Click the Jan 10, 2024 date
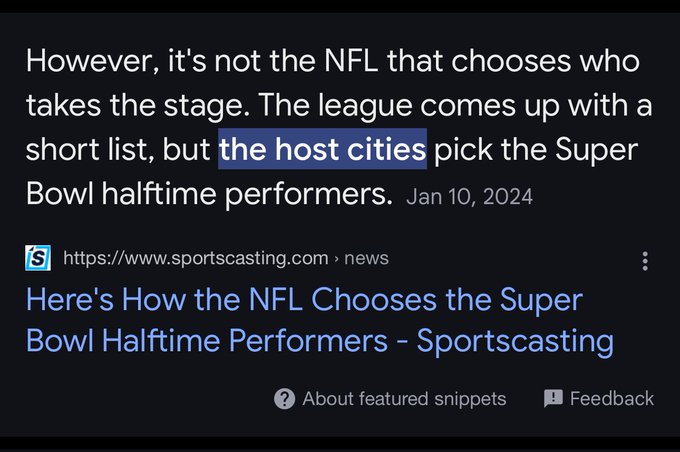This screenshot has height=452, width=680. tap(469, 197)
